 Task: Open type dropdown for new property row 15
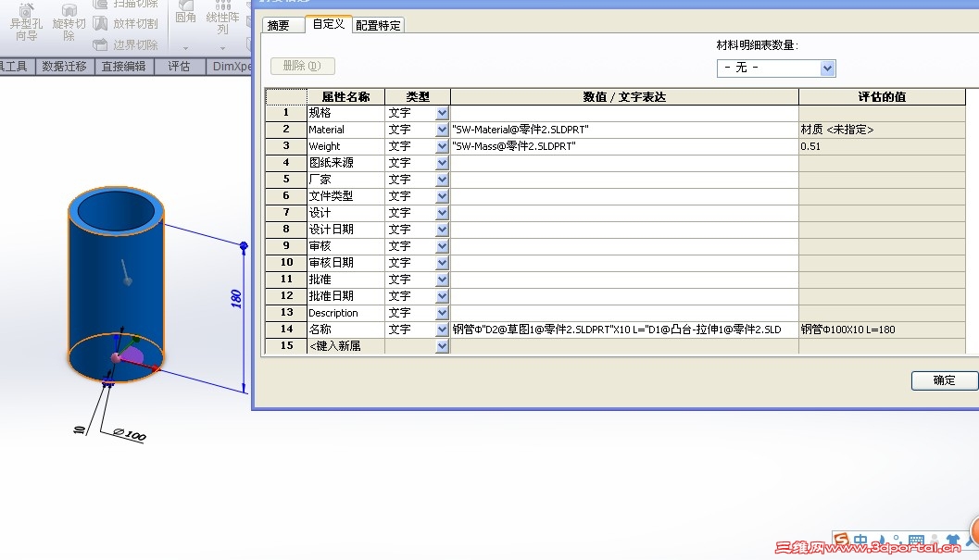442,346
